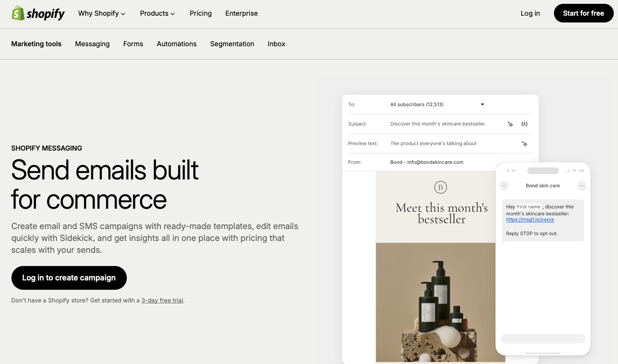Tap the three-dots icon beside Bond skin care
The width and height of the screenshot is (618, 364).
coord(582,186)
